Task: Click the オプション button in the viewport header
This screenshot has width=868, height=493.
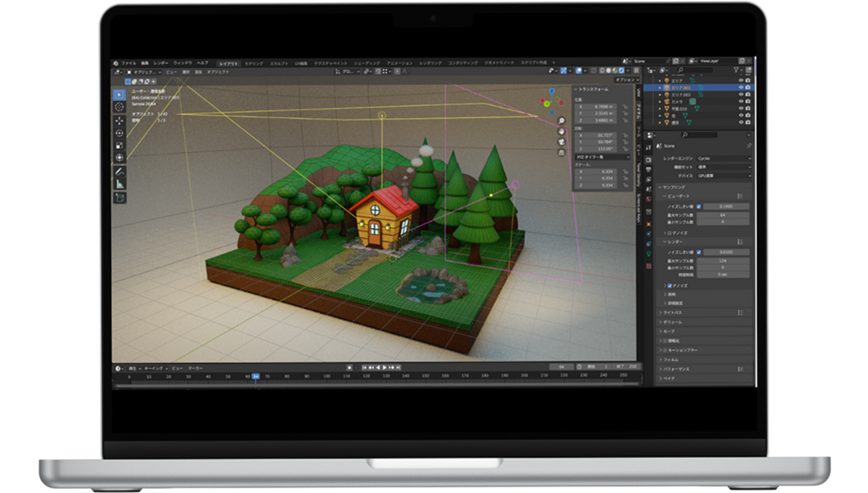Action: pos(625,80)
